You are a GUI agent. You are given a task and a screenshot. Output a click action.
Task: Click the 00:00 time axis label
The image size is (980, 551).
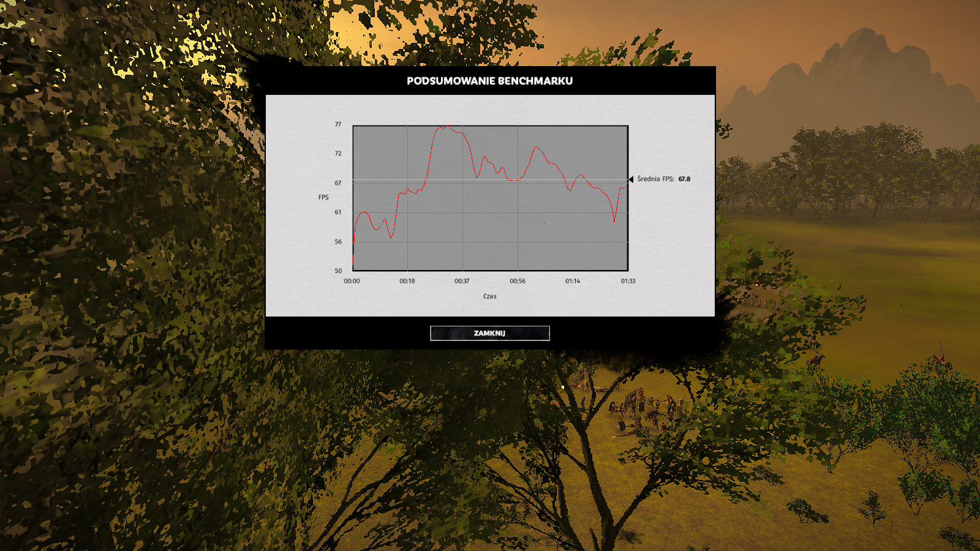click(x=352, y=281)
